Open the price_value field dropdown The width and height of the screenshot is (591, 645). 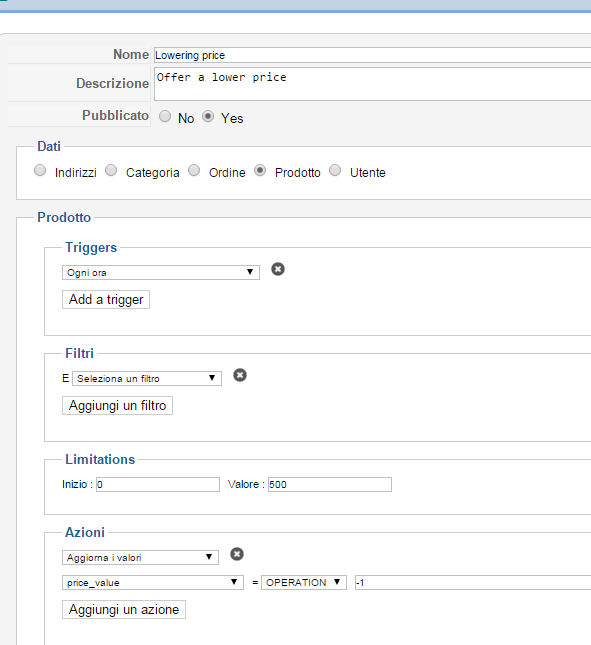coord(153,582)
